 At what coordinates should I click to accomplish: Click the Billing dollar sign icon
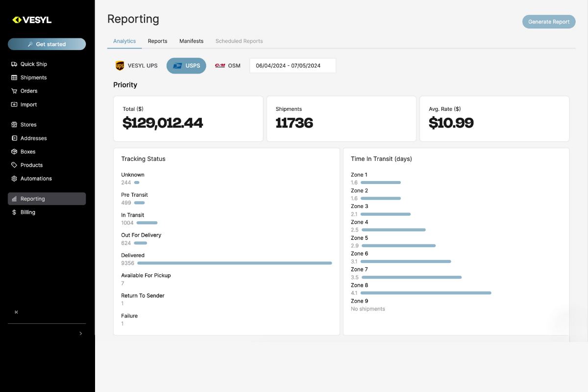click(x=14, y=212)
